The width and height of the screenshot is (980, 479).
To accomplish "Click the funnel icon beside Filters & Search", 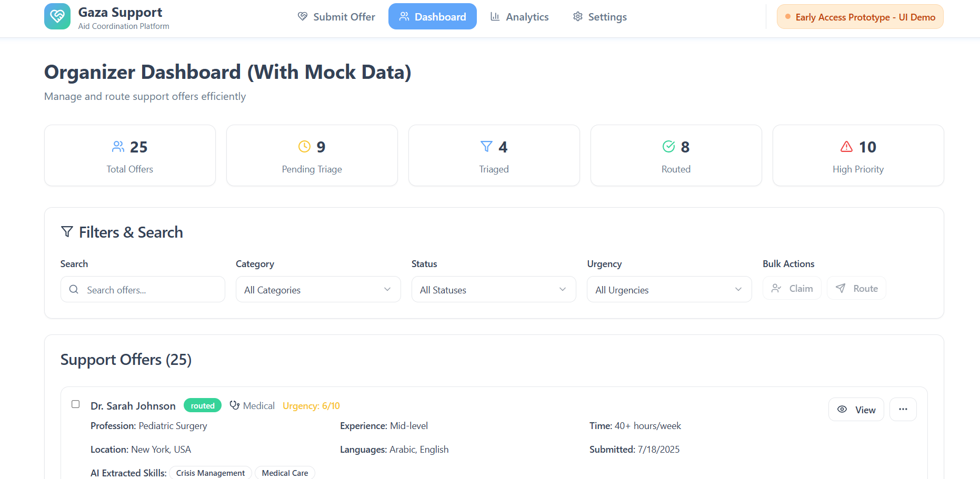I will click(x=67, y=232).
